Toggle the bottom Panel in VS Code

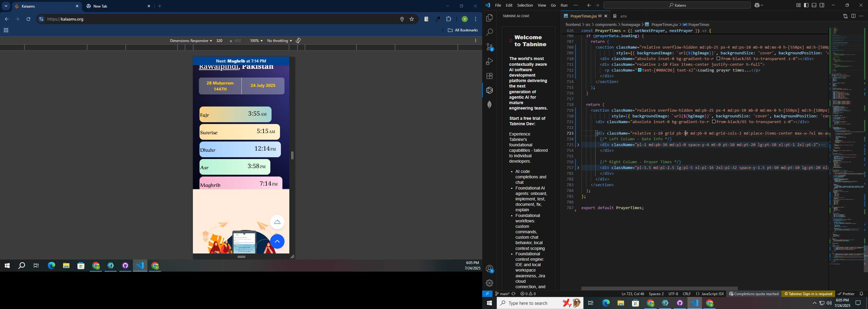coord(814,5)
